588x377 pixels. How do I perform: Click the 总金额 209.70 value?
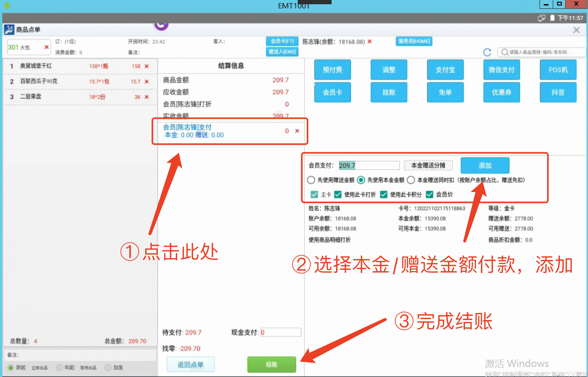(137, 341)
